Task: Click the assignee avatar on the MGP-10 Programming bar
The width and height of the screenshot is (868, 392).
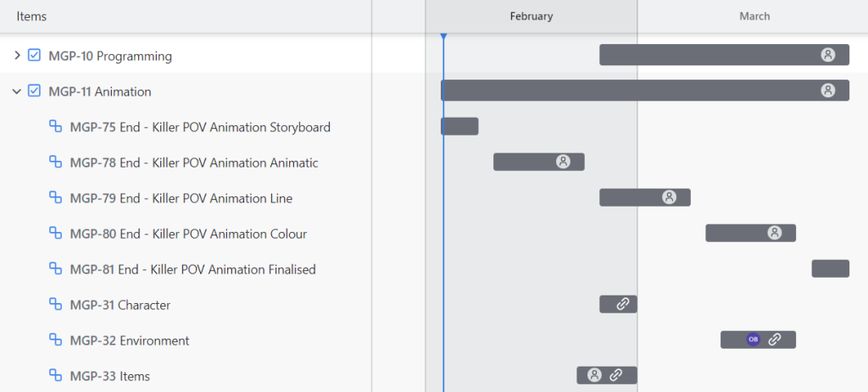Action: 828,55
